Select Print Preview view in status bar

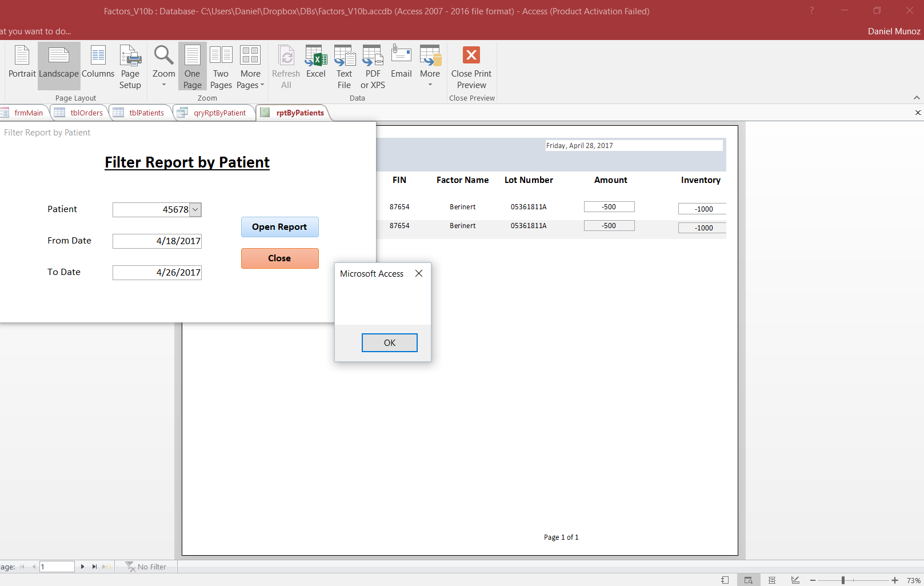click(x=749, y=580)
